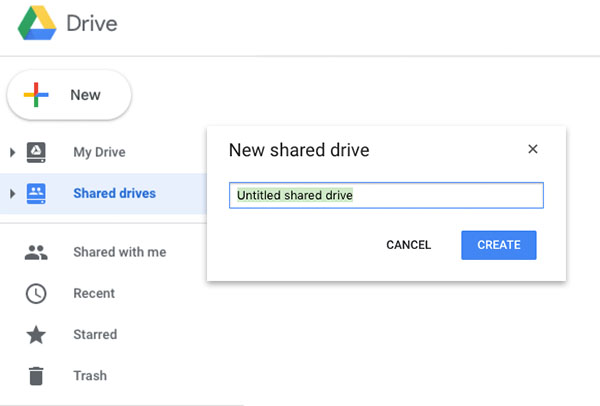Screen dimensions: 600x406
Task: Expand the My Drive tree arrow
Action: click(x=13, y=152)
